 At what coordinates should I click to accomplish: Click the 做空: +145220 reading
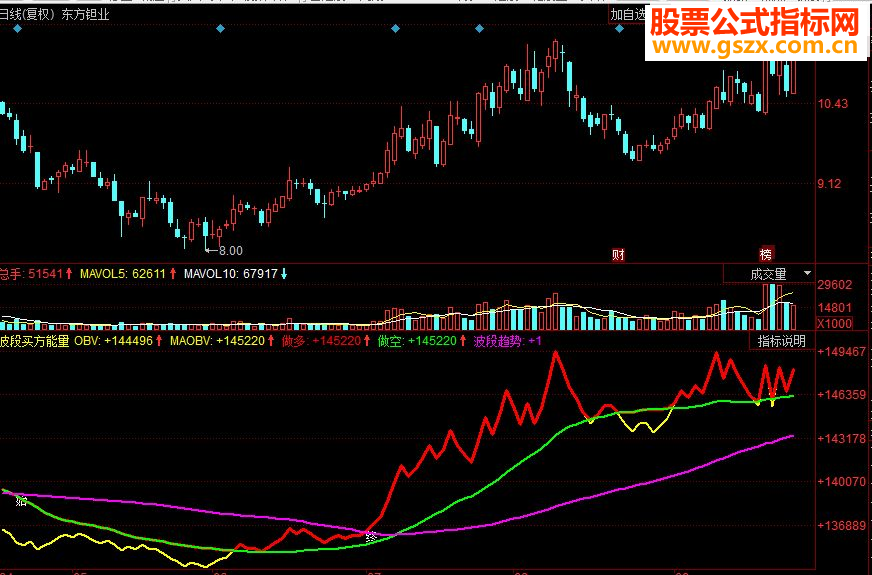click(x=417, y=341)
